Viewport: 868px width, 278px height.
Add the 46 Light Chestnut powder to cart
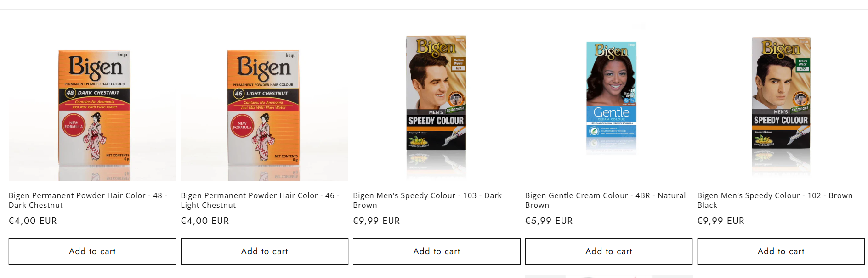[x=264, y=251]
